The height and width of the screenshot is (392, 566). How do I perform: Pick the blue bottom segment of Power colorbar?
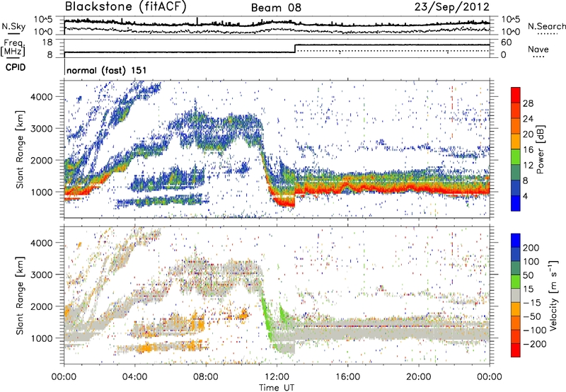point(516,203)
